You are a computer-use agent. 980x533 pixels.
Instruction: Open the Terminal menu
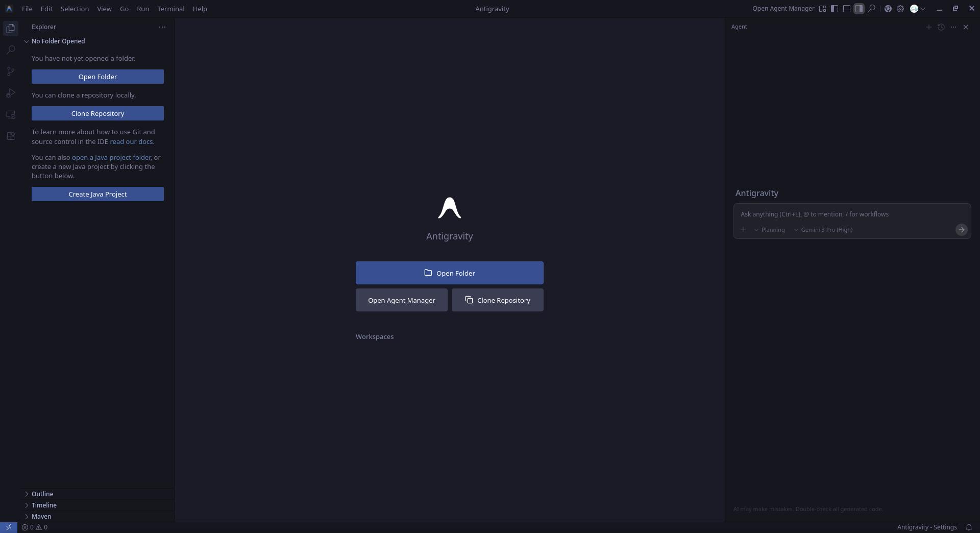point(171,9)
